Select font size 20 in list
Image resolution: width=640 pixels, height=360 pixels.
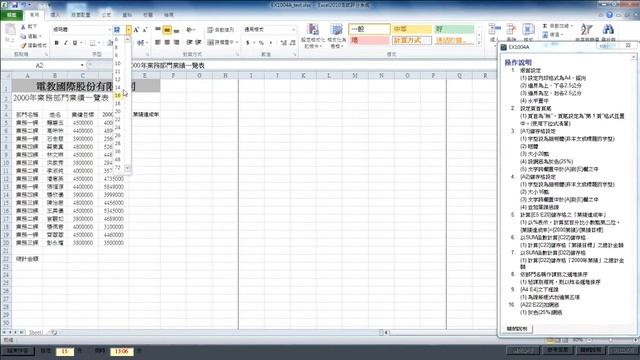point(118,111)
